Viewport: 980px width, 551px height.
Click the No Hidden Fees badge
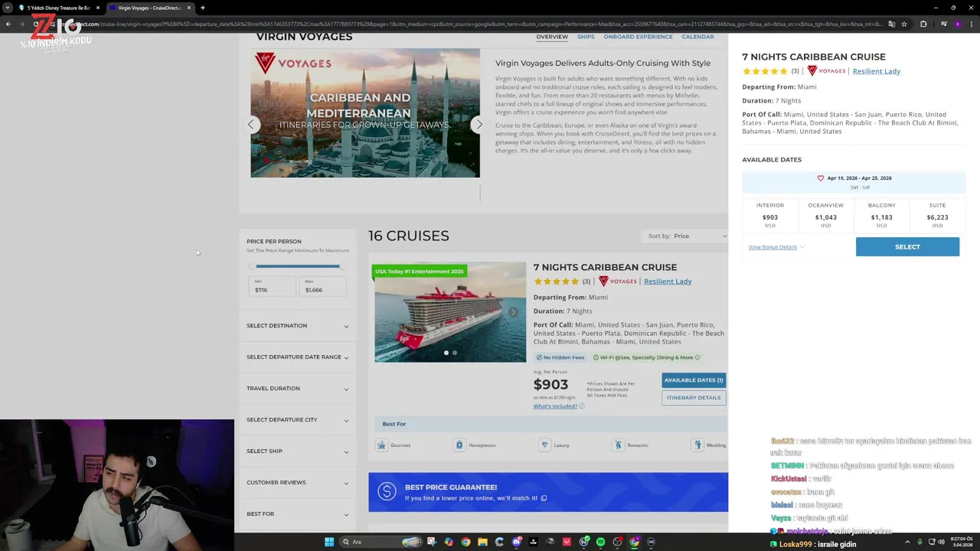(x=560, y=357)
